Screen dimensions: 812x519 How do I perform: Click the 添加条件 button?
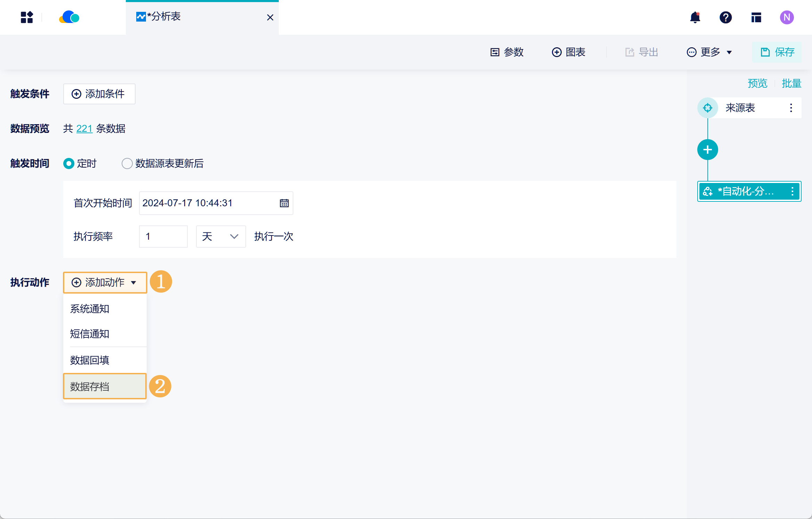click(x=99, y=94)
